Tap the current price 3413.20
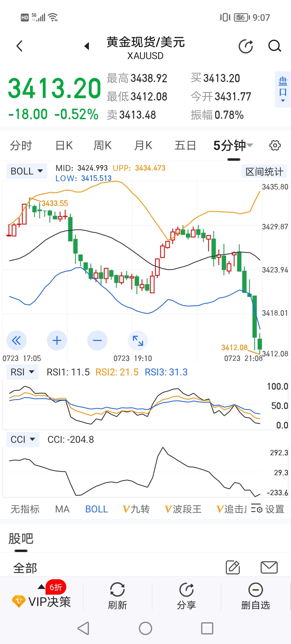This screenshot has height=644, width=291. 54,88
